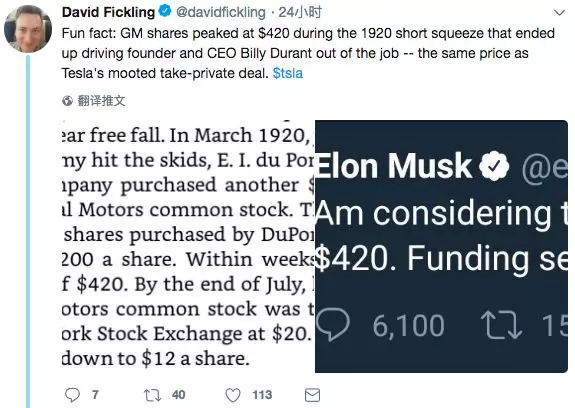575x408 pixels.
Task: Share tweet via the envelope message icon
Action: pos(312,395)
